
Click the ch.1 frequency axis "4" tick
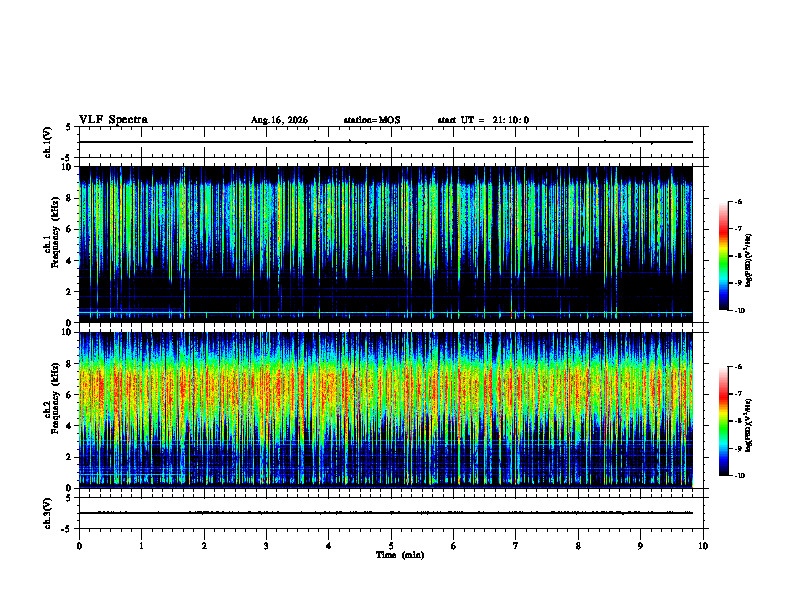click(70, 261)
